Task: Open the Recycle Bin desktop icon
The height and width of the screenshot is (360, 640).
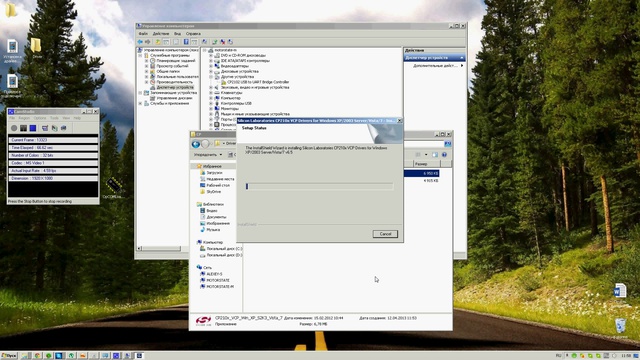Action: pyautogui.click(x=620, y=326)
